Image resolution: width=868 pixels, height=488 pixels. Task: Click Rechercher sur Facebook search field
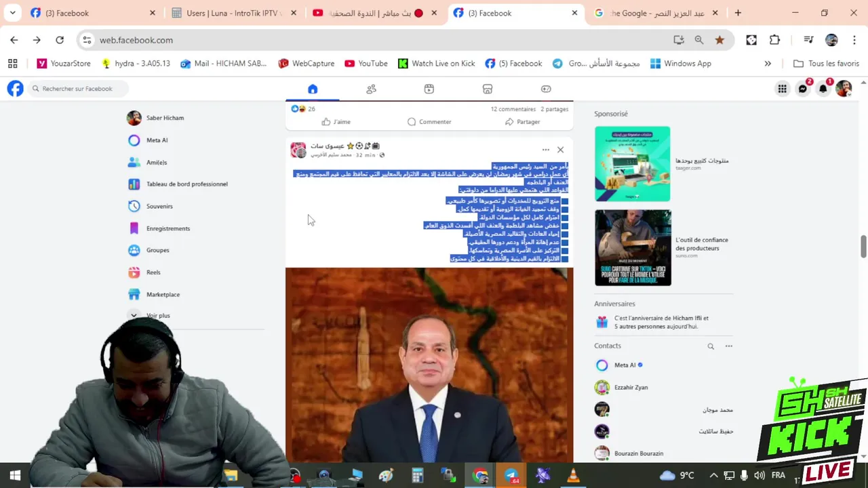coord(79,89)
